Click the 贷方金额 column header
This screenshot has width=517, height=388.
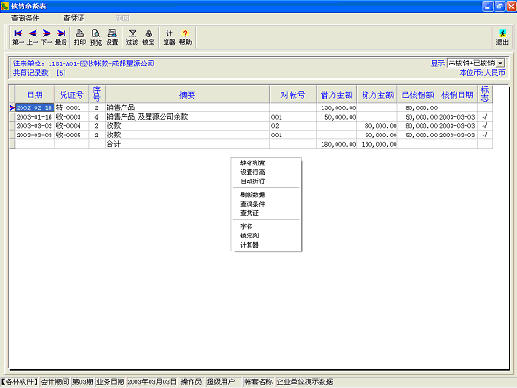(x=378, y=95)
